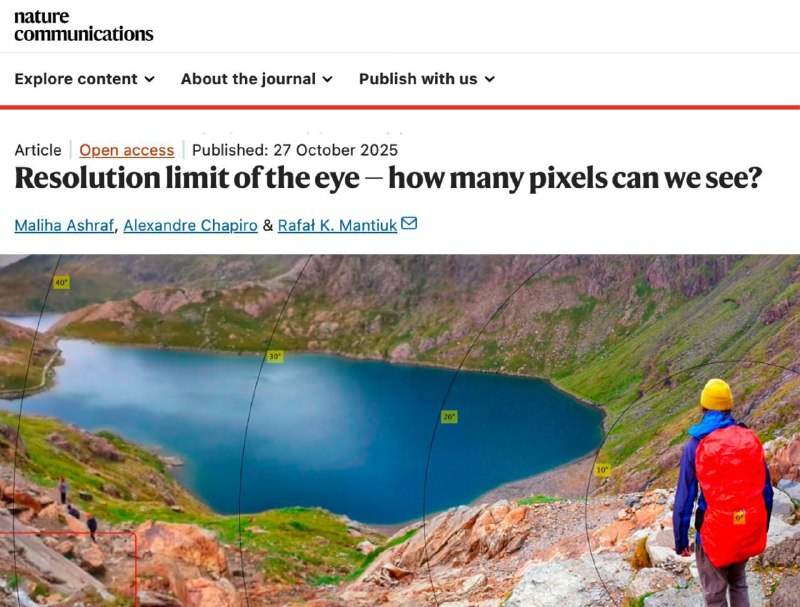Click the Nature Communications logo
This screenshot has width=800, height=607.
coord(84,25)
